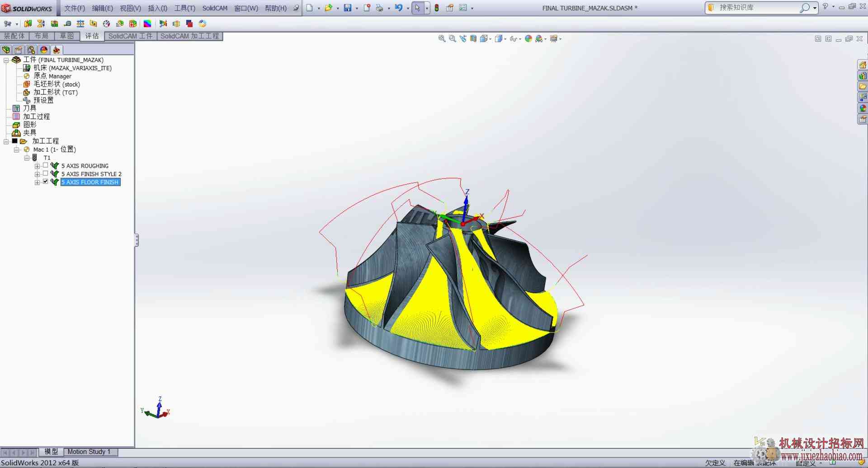The height and width of the screenshot is (468, 868).
Task: Click the Zoom to Area icon
Action: pyautogui.click(x=452, y=39)
